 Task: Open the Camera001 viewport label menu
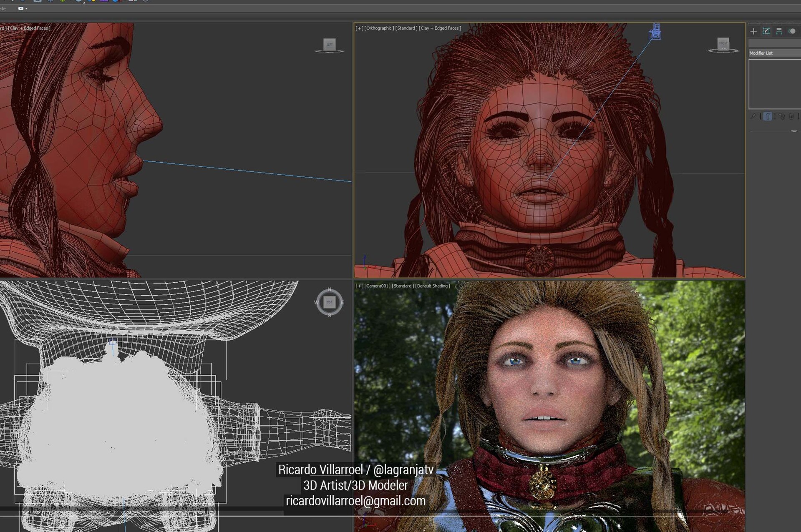[x=377, y=286]
